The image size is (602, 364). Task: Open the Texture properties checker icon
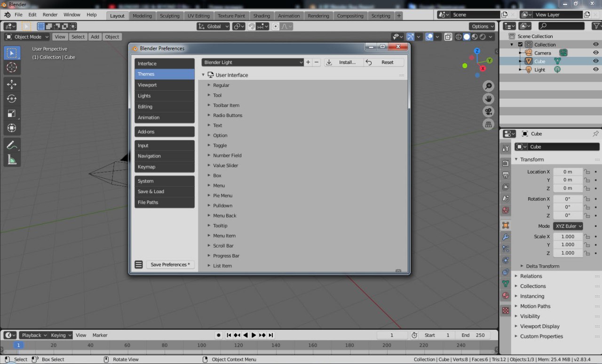click(x=506, y=310)
